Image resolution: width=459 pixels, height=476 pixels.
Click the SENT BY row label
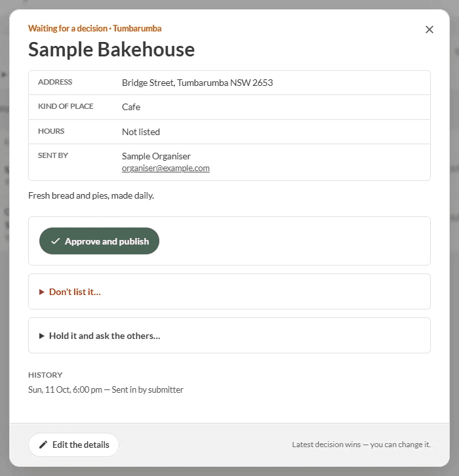click(53, 156)
